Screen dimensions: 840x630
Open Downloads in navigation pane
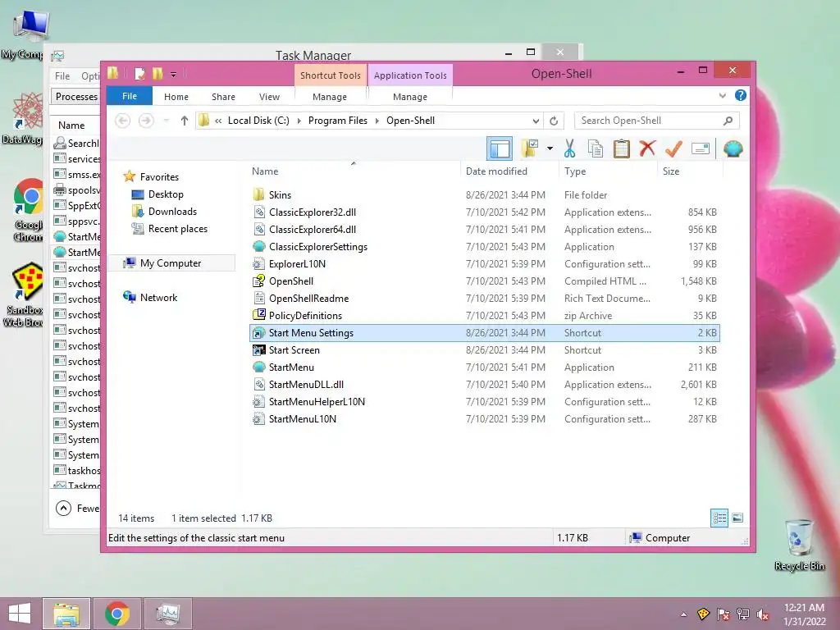click(172, 212)
